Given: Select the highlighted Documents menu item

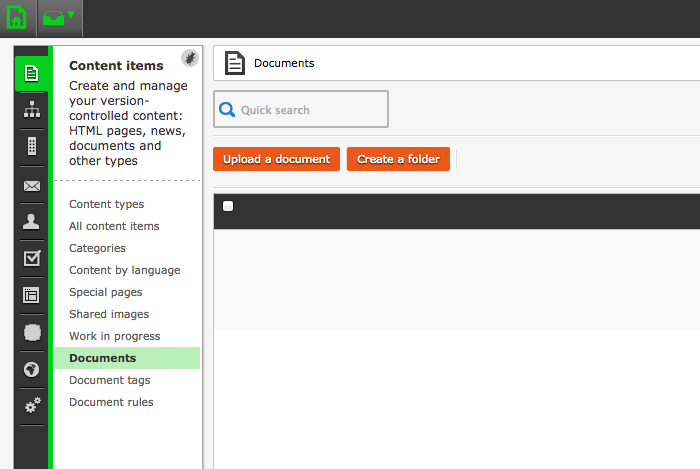Looking at the screenshot, I should (127, 358).
